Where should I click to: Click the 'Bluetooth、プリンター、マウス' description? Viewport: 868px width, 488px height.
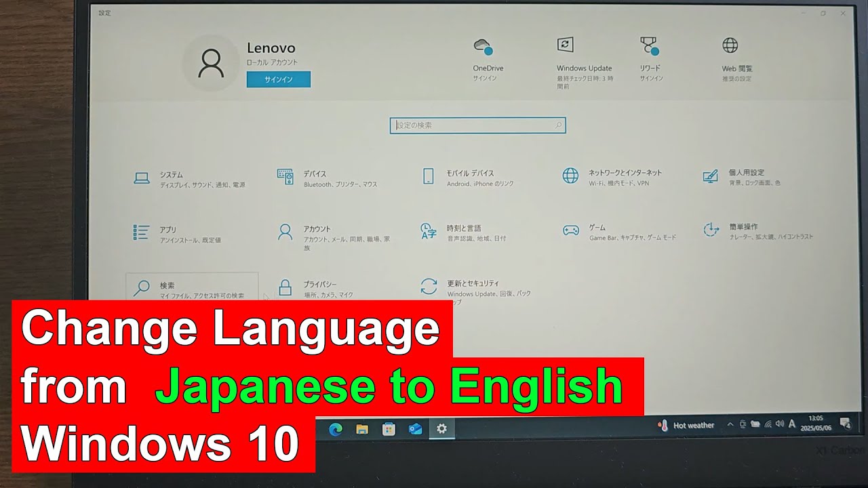[340, 184]
